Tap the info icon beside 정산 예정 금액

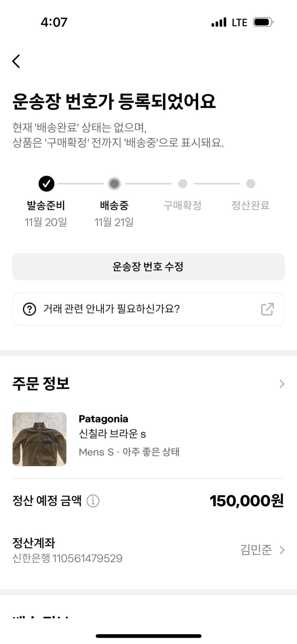[x=93, y=501]
